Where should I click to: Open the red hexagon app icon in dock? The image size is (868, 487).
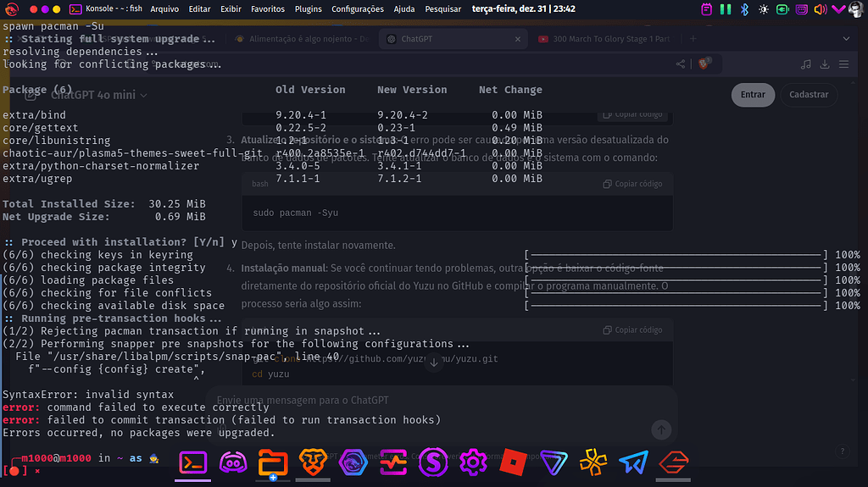point(673,462)
